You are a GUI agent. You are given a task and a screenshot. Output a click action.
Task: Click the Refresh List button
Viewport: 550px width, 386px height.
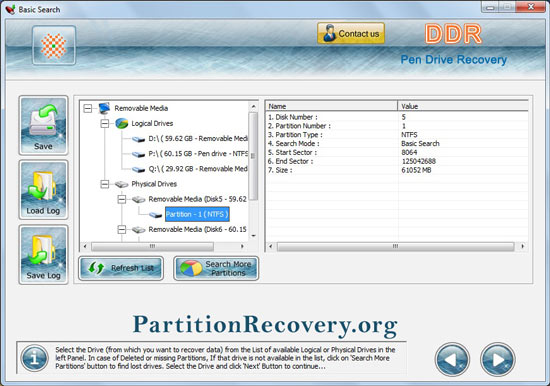121,268
